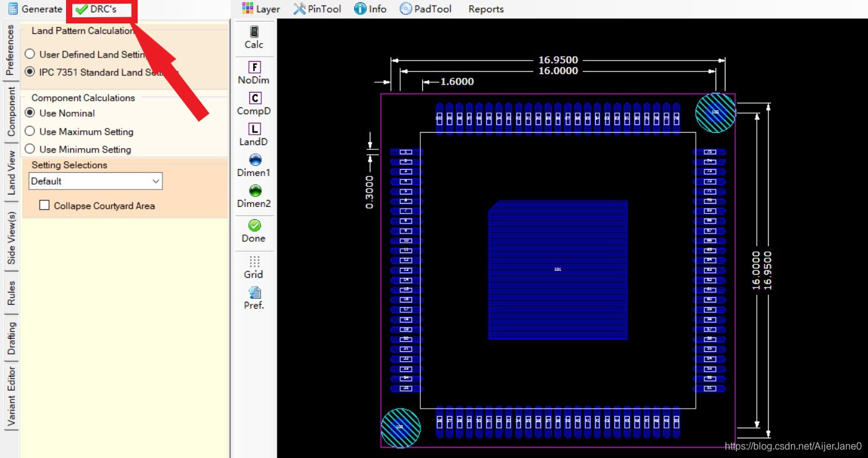Open the Default setting selections dropdown

click(x=96, y=181)
